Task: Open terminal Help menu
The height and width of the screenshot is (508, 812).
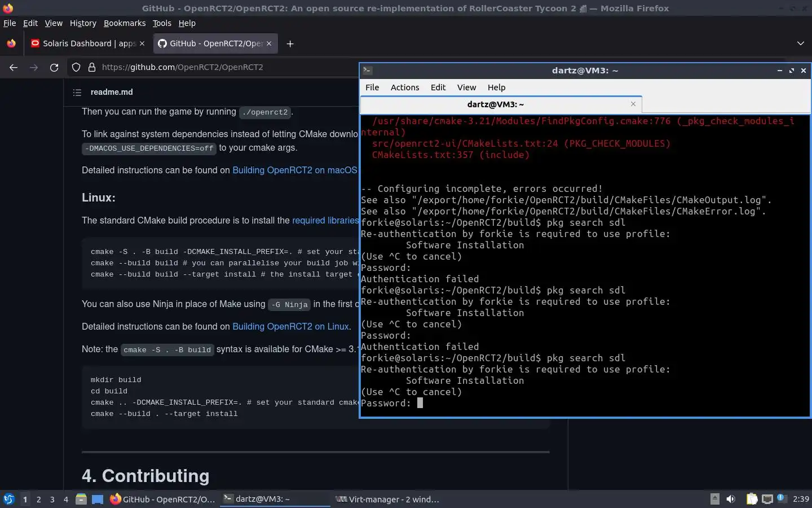Action: pos(496,87)
